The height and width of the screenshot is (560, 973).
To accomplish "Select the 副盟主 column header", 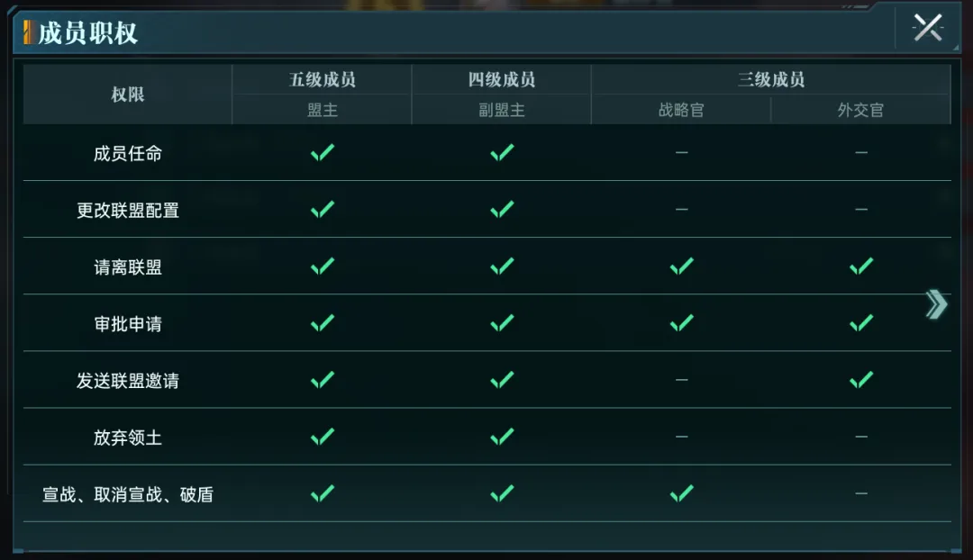I will pos(502,110).
